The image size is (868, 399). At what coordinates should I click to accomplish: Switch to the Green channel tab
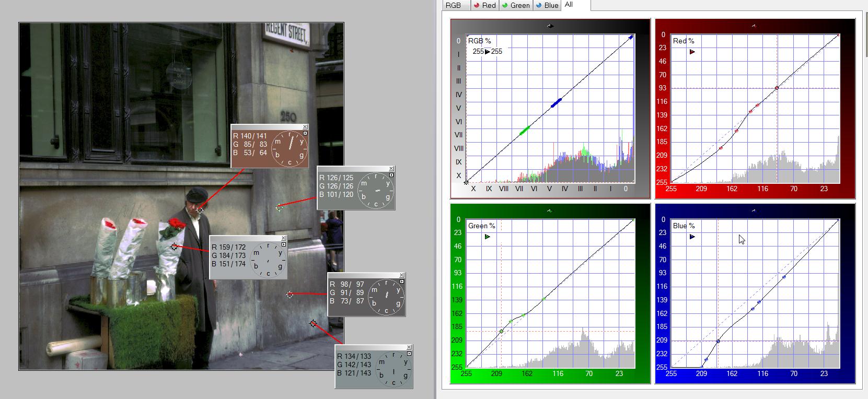point(515,5)
